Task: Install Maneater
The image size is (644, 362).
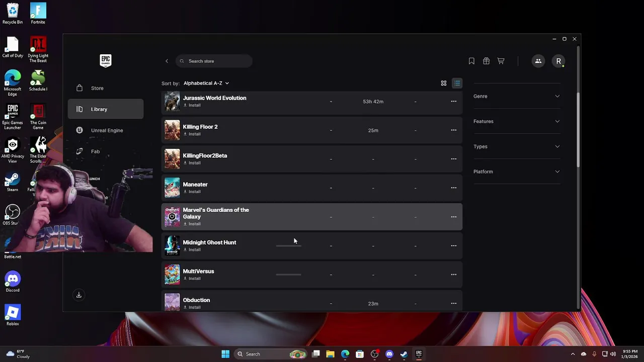Action: [192, 191]
